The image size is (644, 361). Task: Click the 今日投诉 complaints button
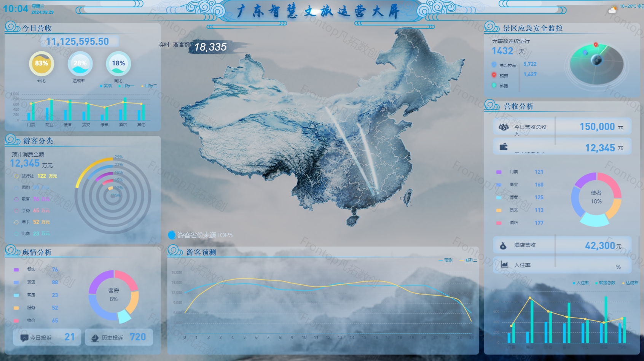click(x=47, y=337)
